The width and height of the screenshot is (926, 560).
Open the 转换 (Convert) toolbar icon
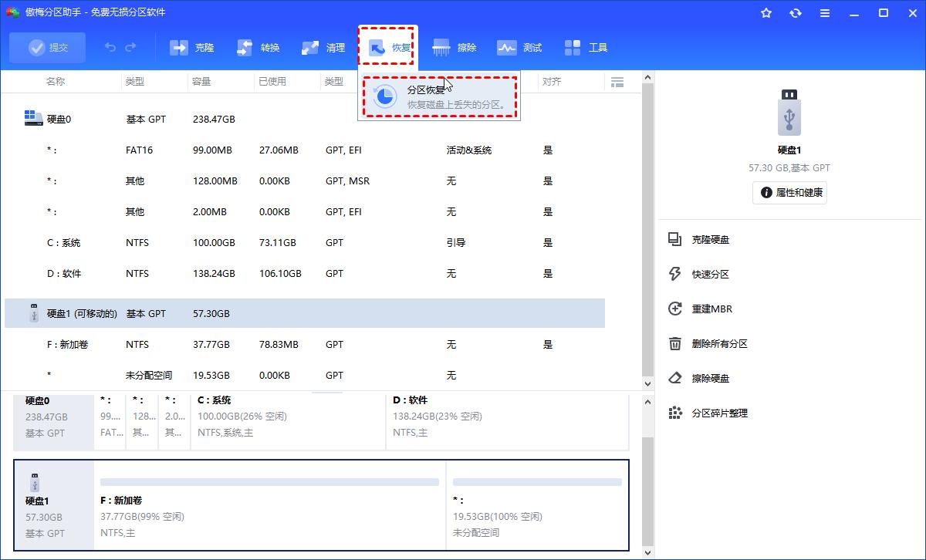[x=257, y=47]
